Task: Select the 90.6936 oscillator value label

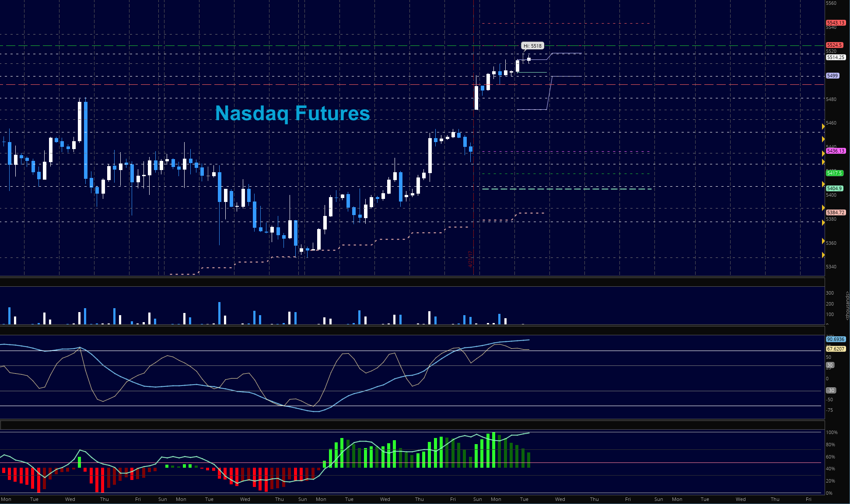Action: 836,339
